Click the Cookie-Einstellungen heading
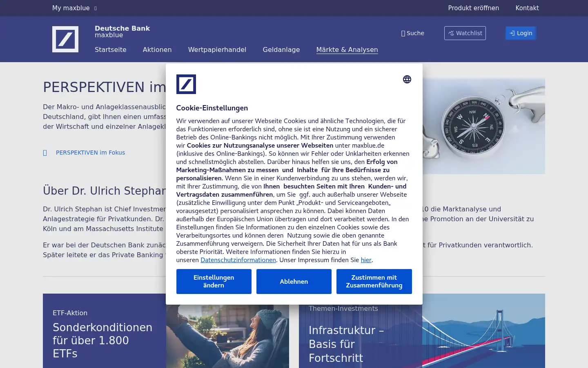This screenshot has height=368, width=588. [212, 108]
